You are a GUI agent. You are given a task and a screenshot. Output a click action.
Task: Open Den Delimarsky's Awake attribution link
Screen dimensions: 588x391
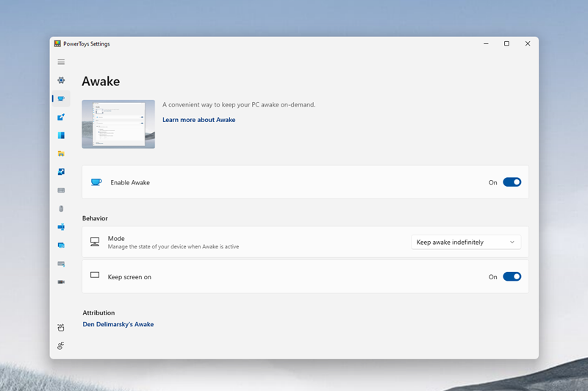click(x=118, y=324)
